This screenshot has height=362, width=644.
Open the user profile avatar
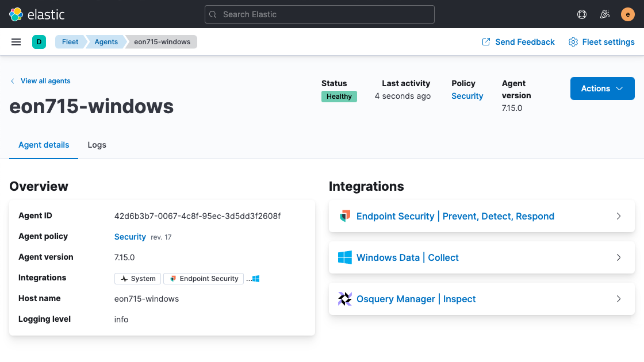click(x=627, y=14)
